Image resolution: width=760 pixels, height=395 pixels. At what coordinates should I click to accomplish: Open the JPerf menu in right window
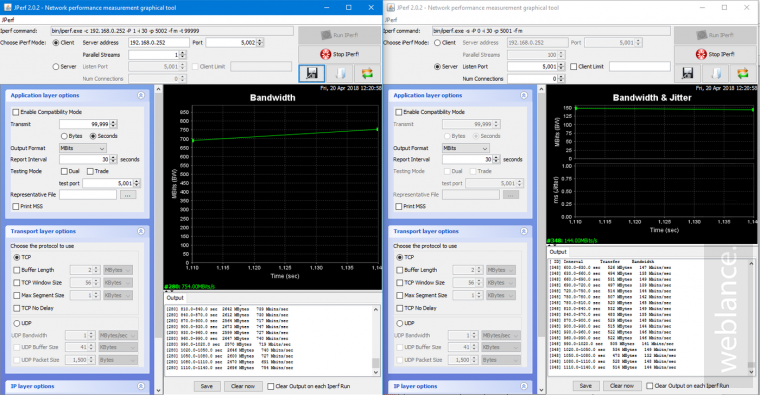(x=391, y=20)
